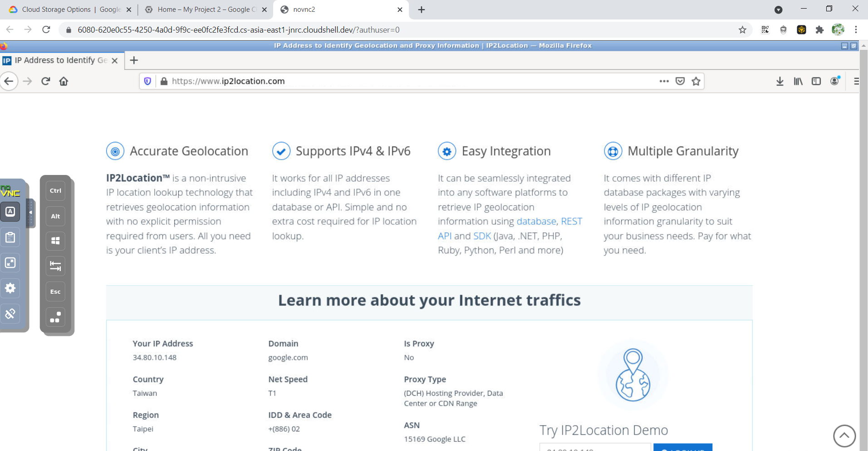Switch to Home – My Project 2 tab
The height and width of the screenshot is (451, 868).
pos(206,10)
